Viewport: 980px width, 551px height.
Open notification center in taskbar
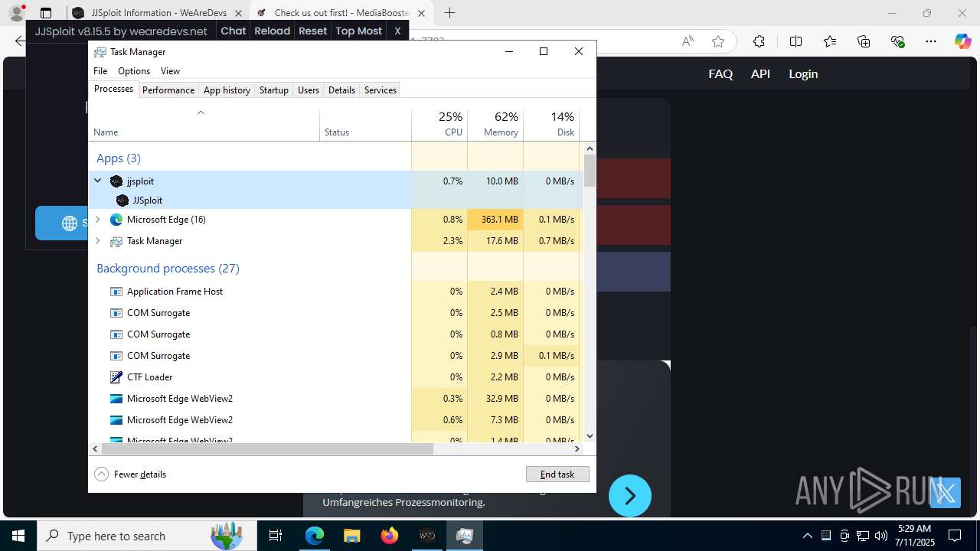pos(955,536)
